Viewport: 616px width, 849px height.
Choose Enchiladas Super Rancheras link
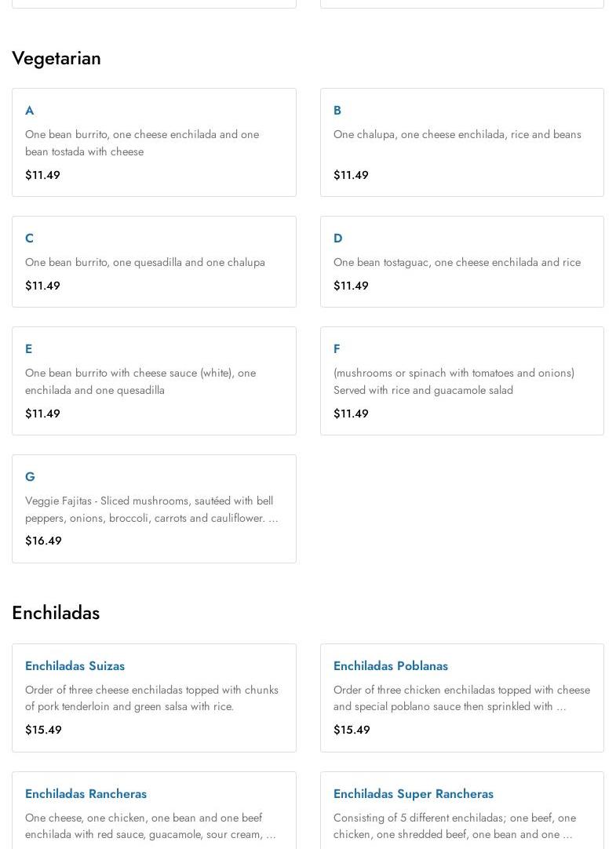pyautogui.click(x=413, y=794)
